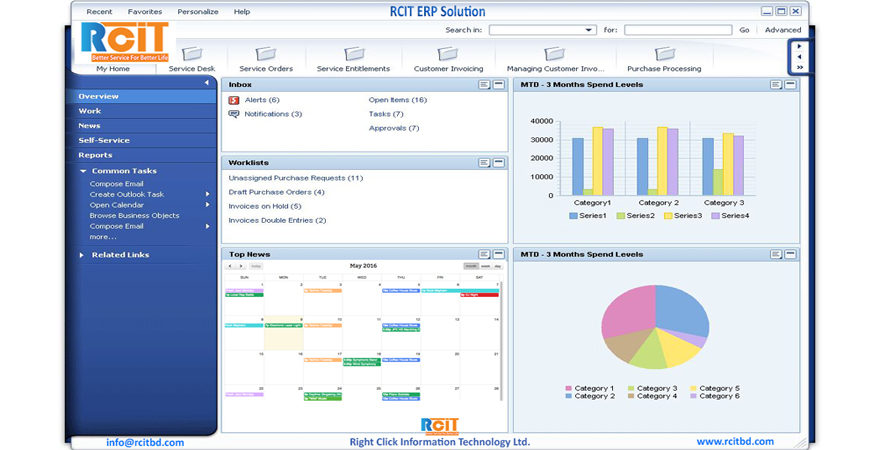Expand the second Compose Email submenu arrow
Image resolution: width=870 pixels, height=450 pixels.
pyautogui.click(x=208, y=226)
